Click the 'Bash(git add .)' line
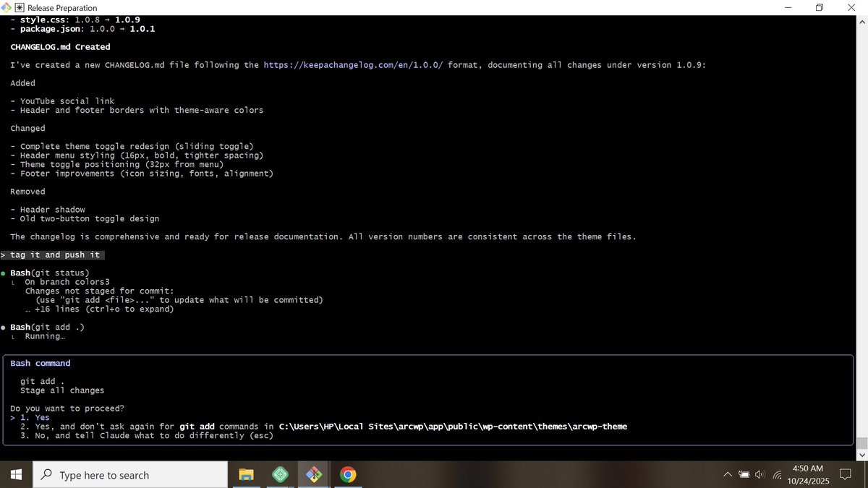Viewport: 868px width, 488px height. pyautogui.click(x=48, y=327)
